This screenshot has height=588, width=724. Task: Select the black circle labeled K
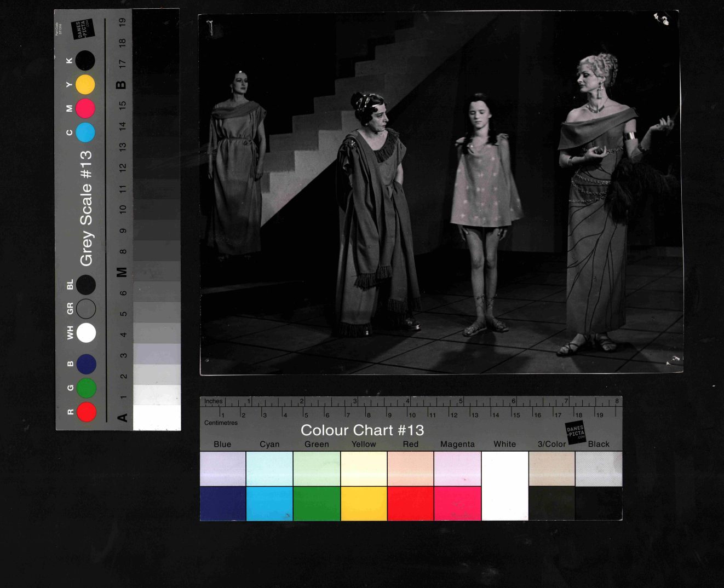[x=85, y=60]
